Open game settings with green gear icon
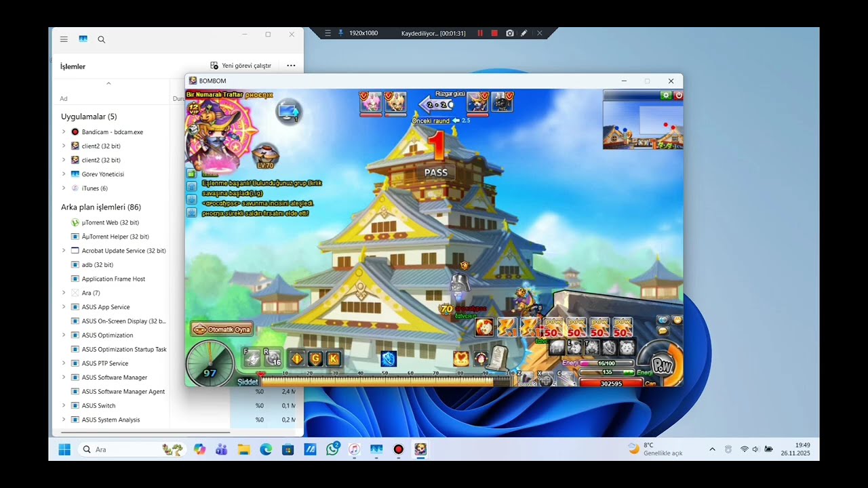Image resolution: width=868 pixels, height=488 pixels. tap(666, 96)
